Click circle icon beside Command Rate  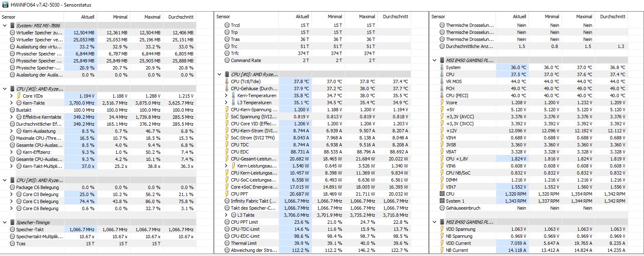click(x=227, y=60)
